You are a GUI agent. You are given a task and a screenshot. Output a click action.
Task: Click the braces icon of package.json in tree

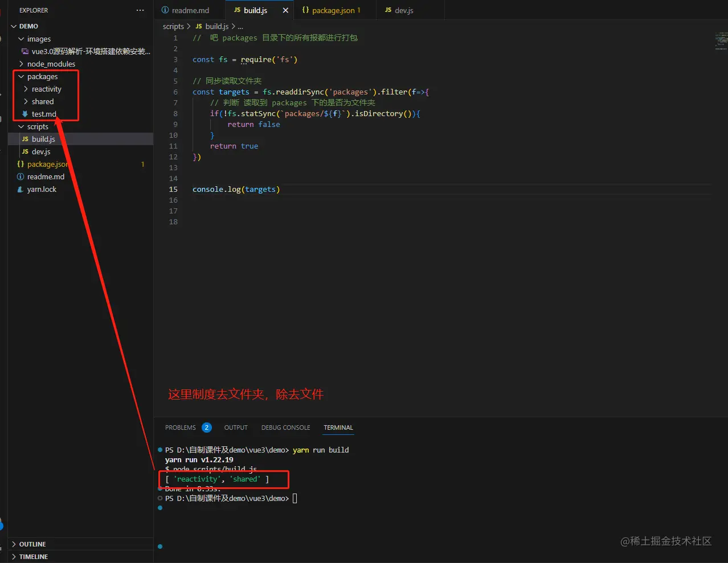[x=21, y=164]
